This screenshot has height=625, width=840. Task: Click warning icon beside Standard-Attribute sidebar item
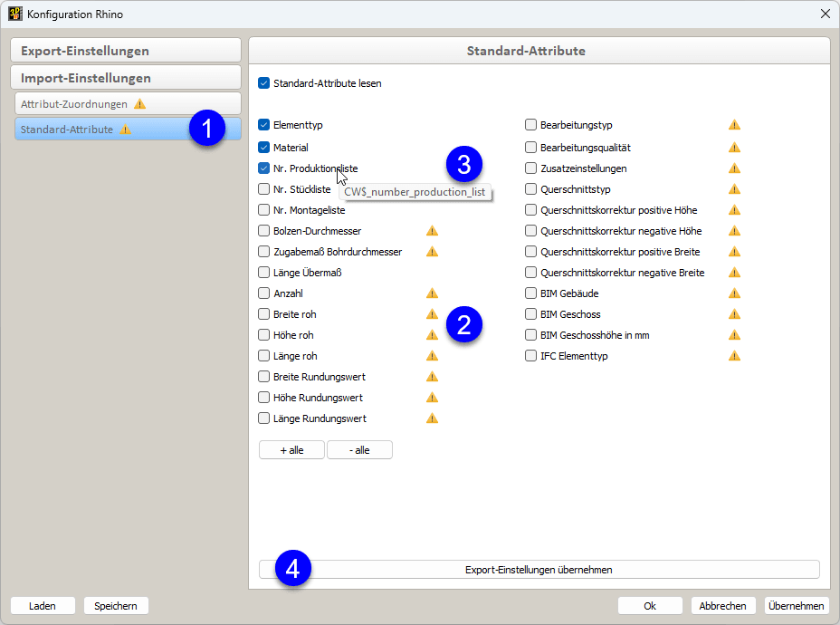click(125, 130)
